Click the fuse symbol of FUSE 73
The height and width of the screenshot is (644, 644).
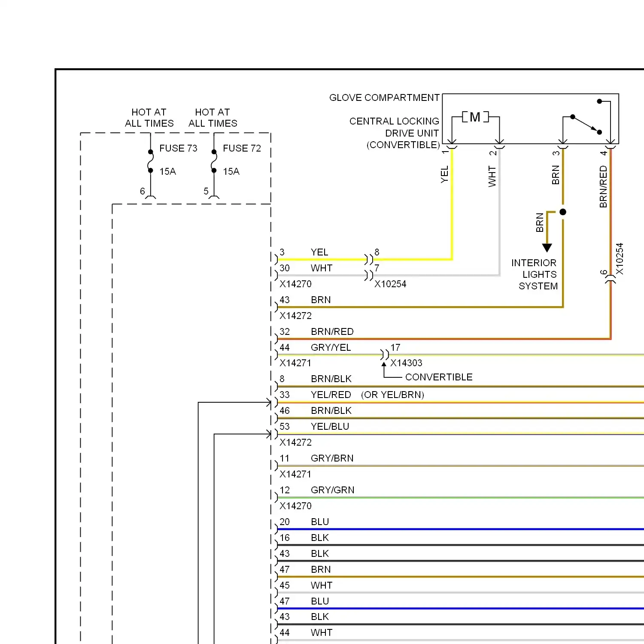pos(150,161)
